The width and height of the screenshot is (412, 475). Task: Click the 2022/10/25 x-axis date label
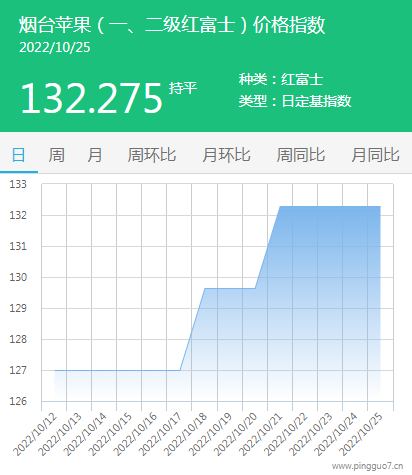point(361,434)
